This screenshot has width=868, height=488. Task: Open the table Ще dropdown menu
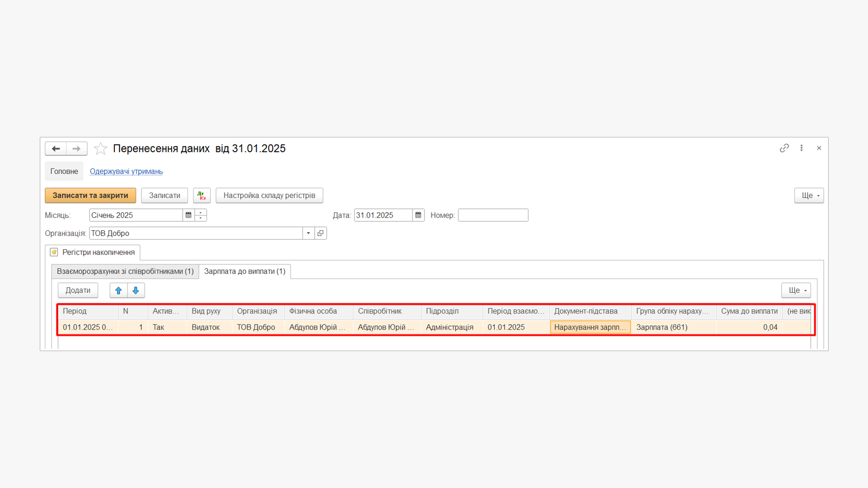point(796,291)
